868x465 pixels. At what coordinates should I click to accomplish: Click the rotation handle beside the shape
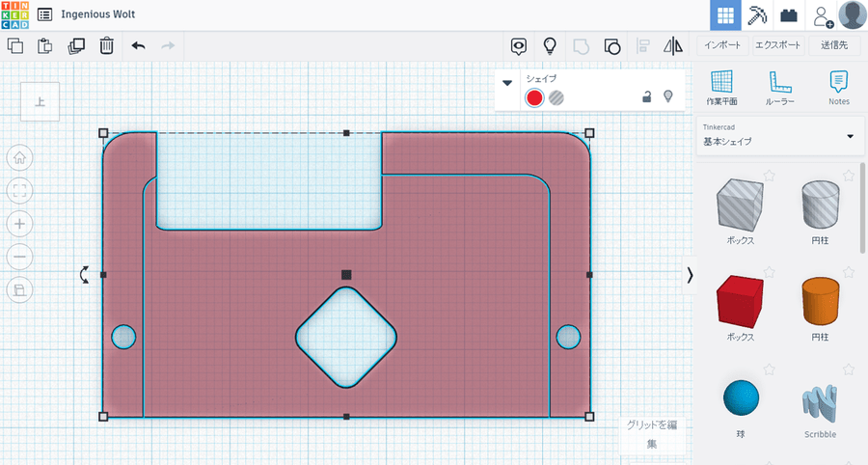(x=84, y=275)
